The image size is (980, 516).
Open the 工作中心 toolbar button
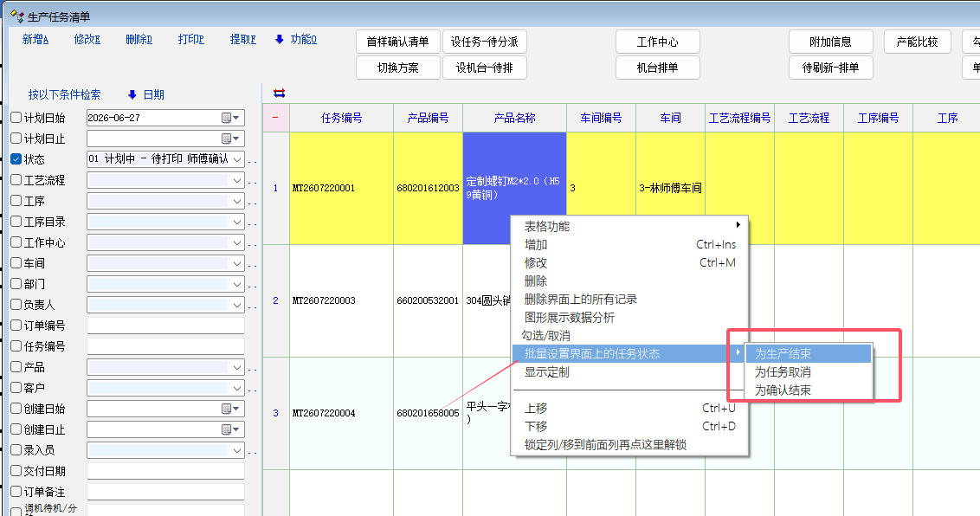click(x=657, y=42)
